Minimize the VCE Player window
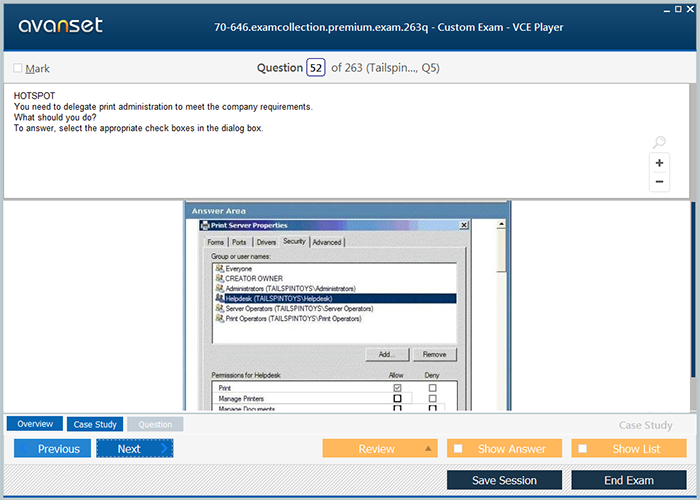700x500 pixels. point(667,9)
